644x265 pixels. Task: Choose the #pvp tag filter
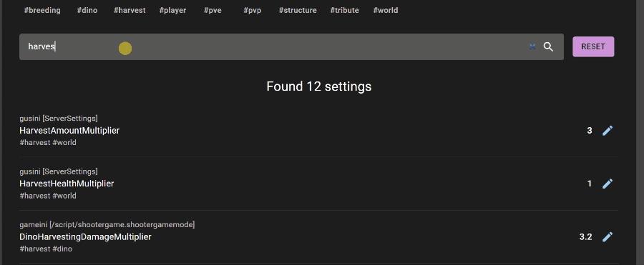tap(252, 10)
